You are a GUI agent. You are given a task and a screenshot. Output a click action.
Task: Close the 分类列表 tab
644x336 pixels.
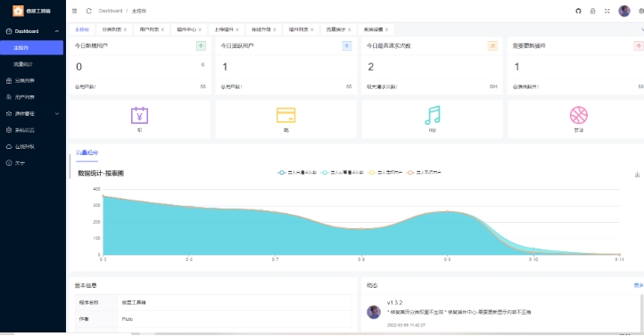click(x=125, y=29)
